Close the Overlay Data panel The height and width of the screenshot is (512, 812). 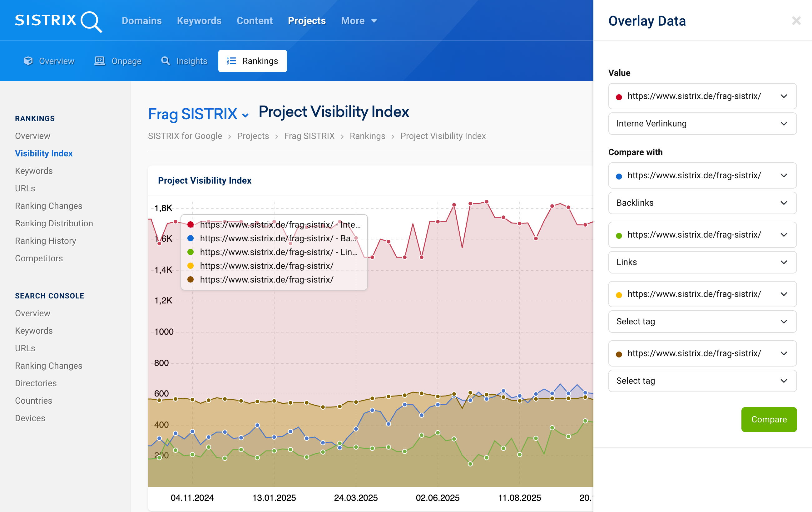[x=796, y=21]
